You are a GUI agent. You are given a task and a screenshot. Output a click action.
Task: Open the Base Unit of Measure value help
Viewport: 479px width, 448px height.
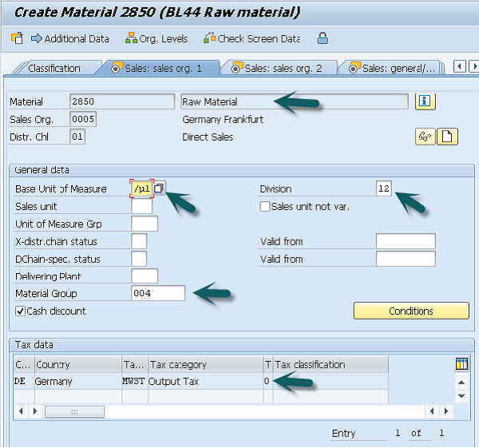(159, 188)
